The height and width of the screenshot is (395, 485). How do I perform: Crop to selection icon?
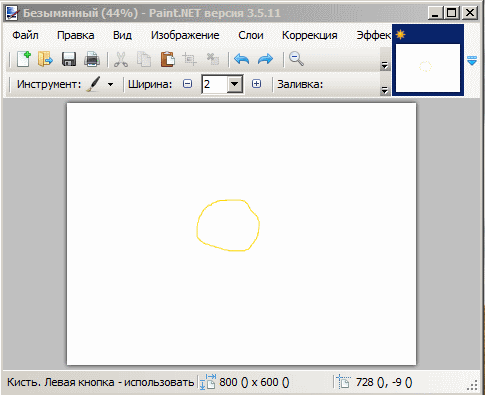[x=189, y=59]
